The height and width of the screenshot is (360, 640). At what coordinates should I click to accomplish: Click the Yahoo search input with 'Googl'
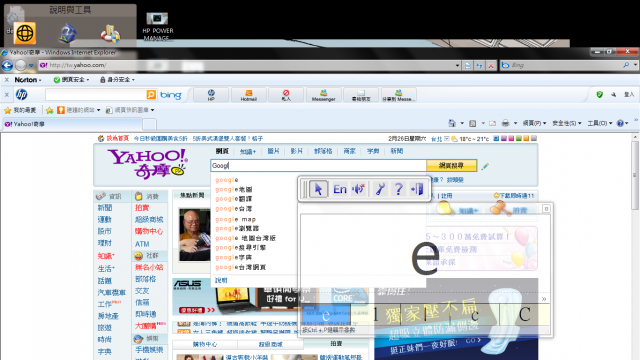click(318, 165)
